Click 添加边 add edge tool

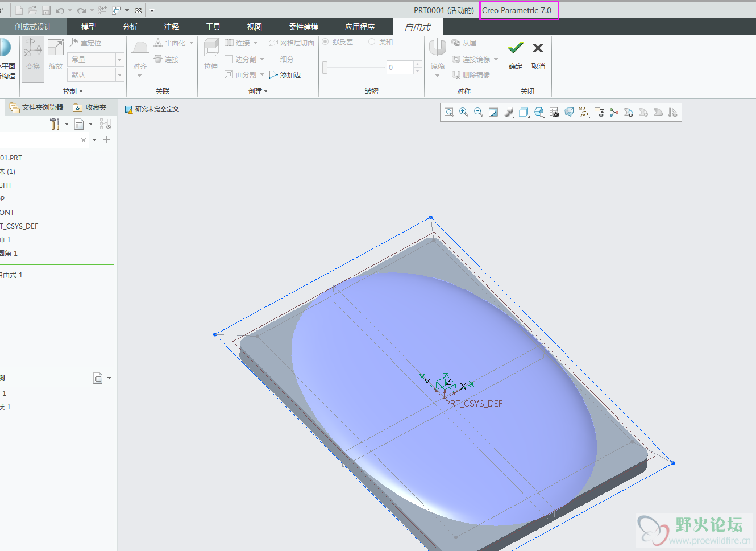285,74
